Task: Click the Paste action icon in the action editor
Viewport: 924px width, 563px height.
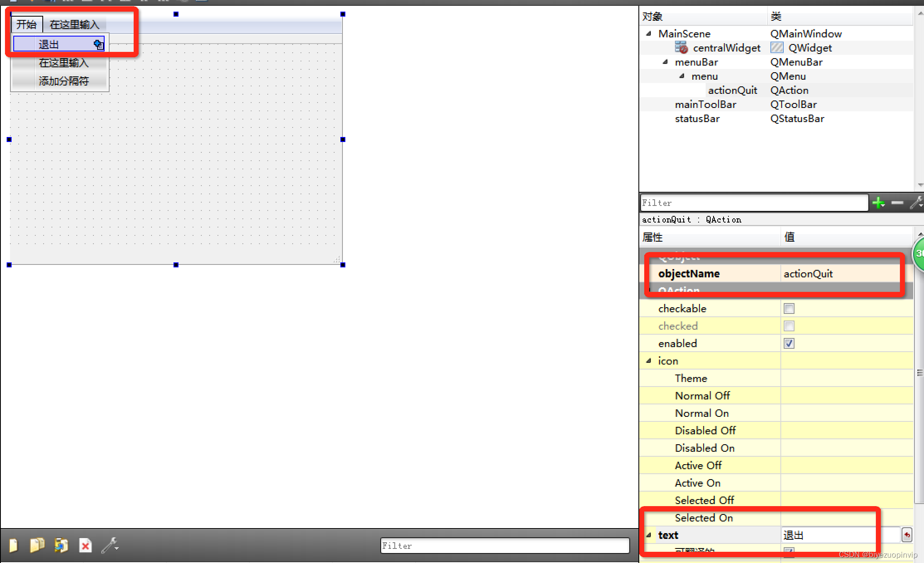Action: coord(61,546)
